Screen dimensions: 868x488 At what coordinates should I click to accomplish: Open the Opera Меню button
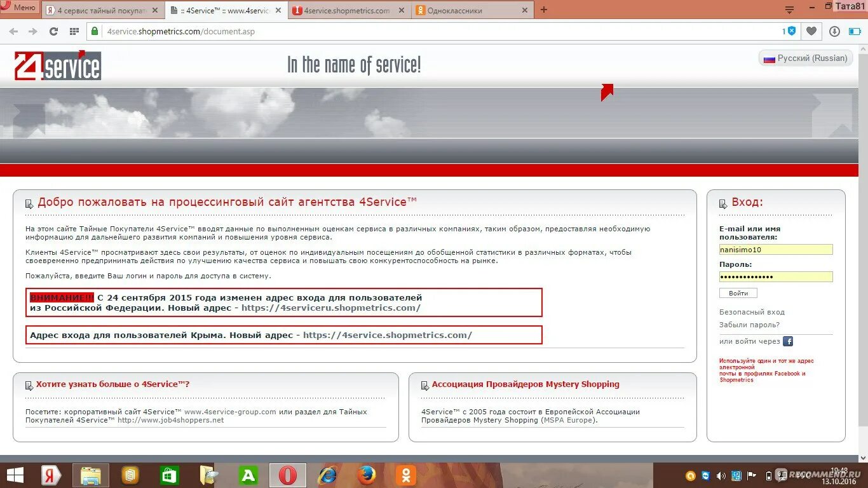(x=19, y=7)
